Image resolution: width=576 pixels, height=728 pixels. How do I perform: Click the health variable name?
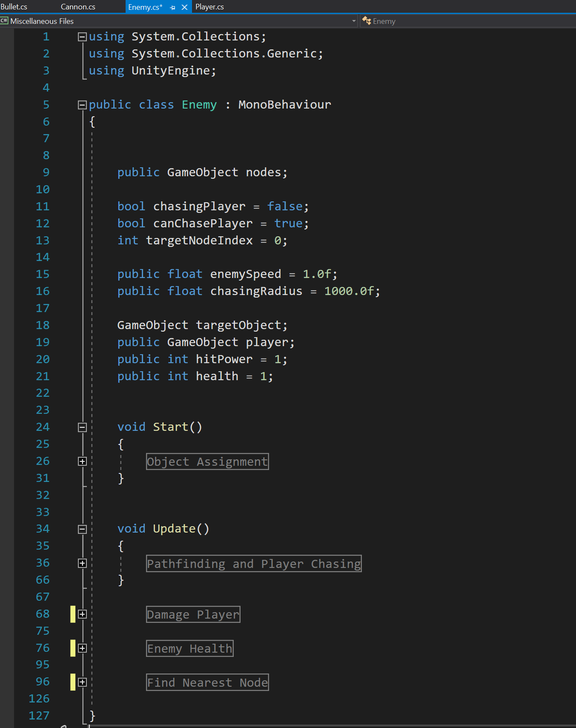click(x=217, y=376)
